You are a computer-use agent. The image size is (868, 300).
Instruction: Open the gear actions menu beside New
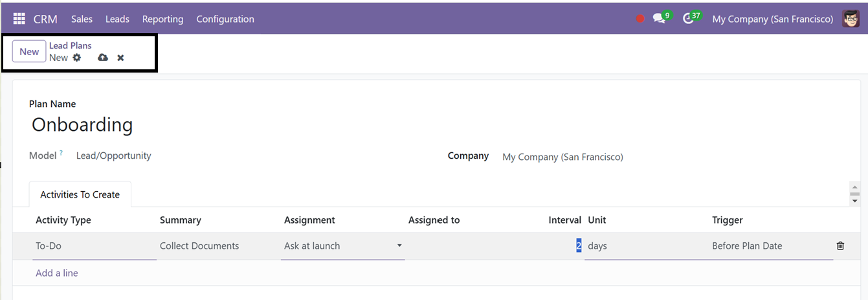pyautogui.click(x=77, y=58)
